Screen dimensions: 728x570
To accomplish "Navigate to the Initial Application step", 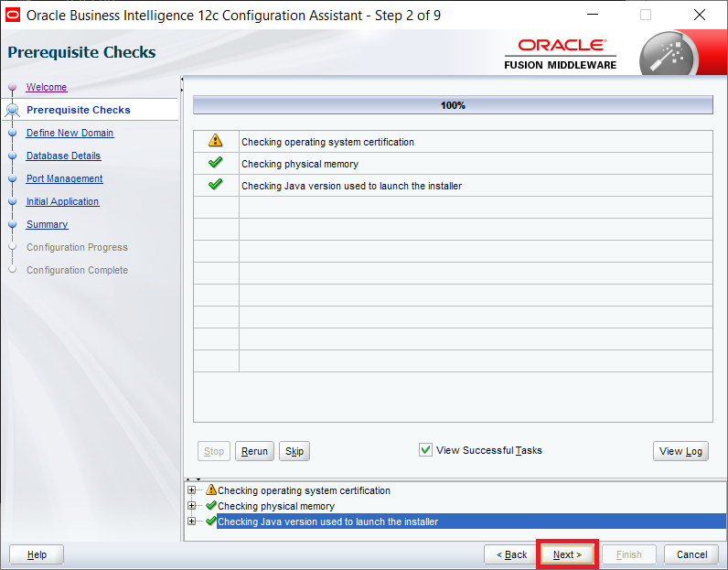I will (62, 201).
